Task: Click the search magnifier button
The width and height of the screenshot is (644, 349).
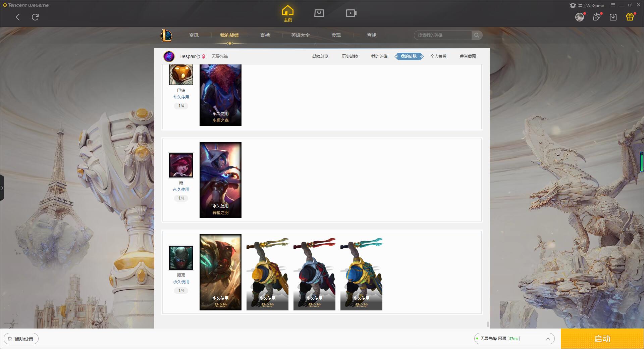Action: coord(477,35)
